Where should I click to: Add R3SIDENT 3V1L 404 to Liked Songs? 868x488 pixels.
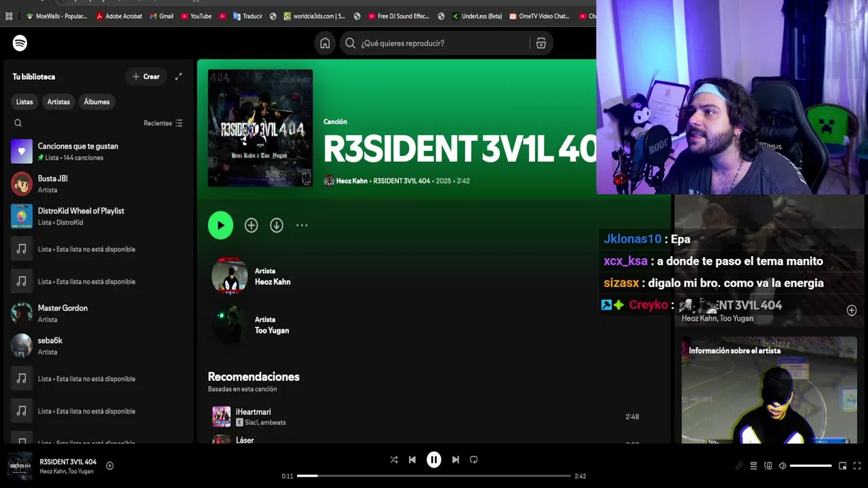tap(251, 226)
